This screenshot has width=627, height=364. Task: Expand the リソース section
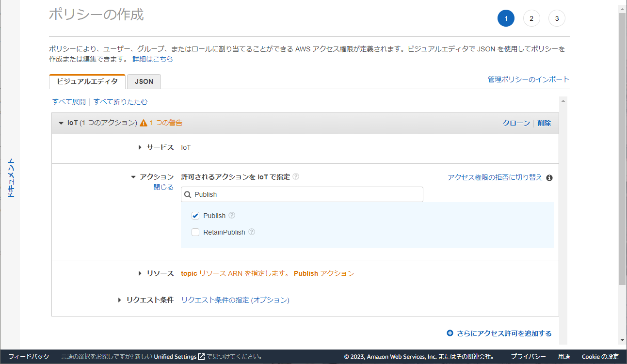coord(140,273)
